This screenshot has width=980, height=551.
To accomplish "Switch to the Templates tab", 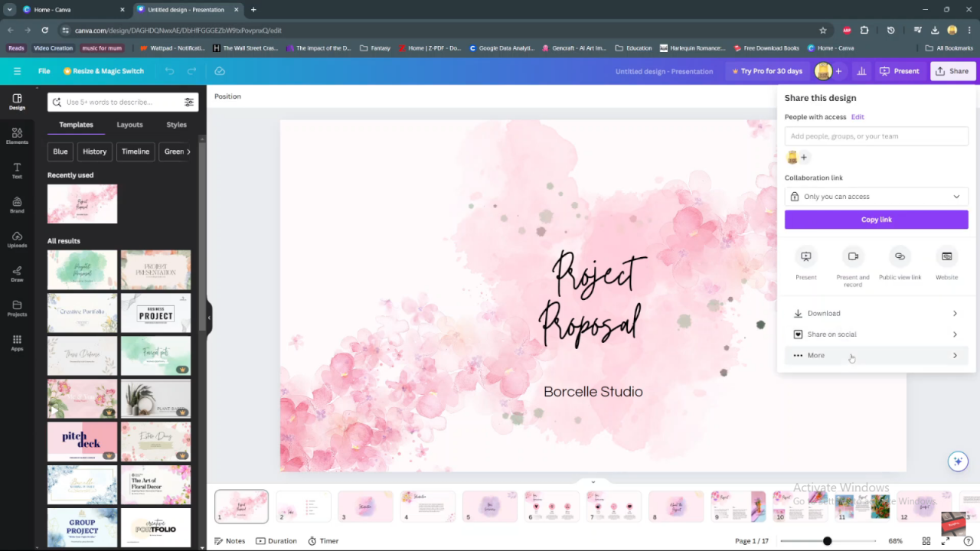I will tap(76, 125).
